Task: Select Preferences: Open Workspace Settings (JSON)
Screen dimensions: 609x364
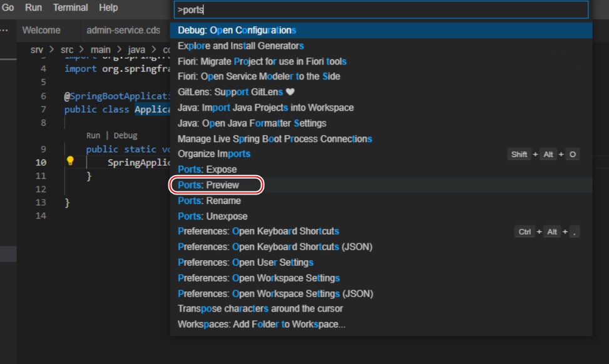Action: pos(381,293)
